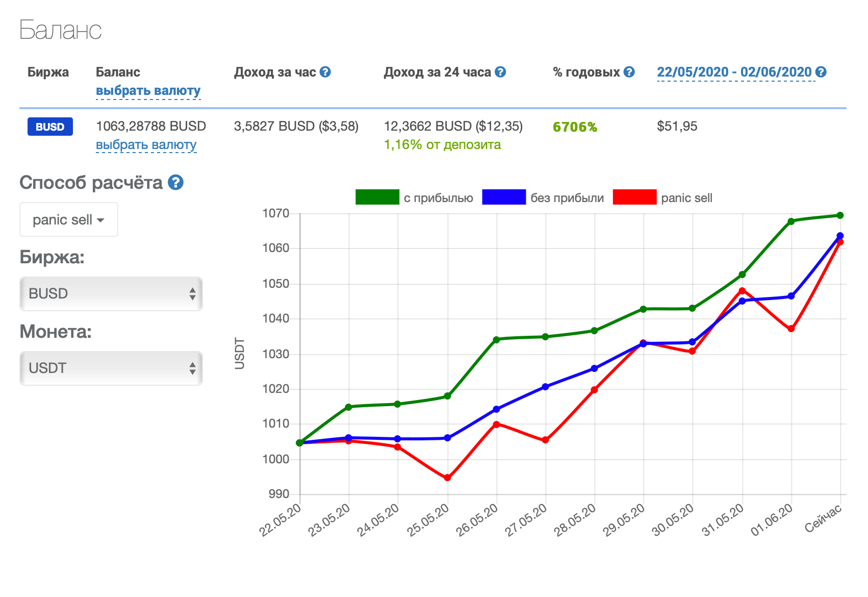The width and height of the screenshot is (868, 597).
Task: Click the Баланс column header
Action: [118, 72]
